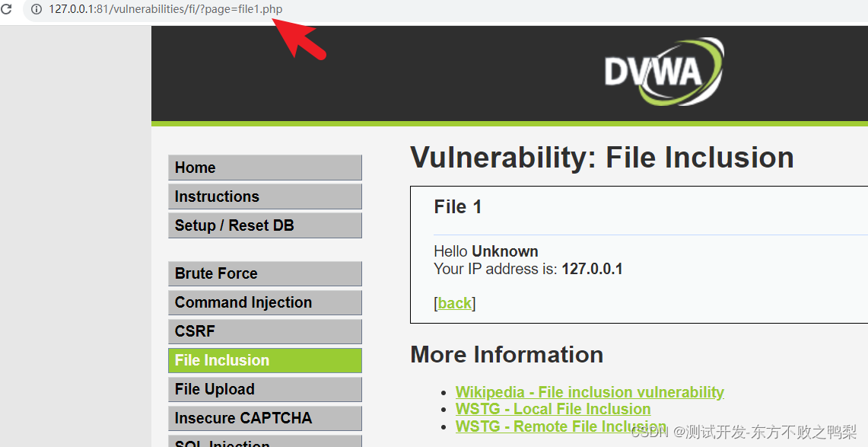Open the Brute Force module

264,273
